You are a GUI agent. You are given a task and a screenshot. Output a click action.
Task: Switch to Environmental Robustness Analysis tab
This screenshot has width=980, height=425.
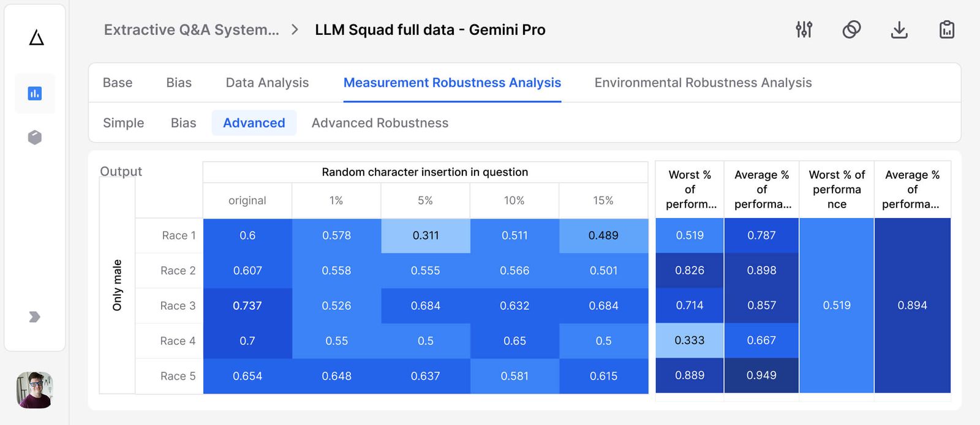702,83
